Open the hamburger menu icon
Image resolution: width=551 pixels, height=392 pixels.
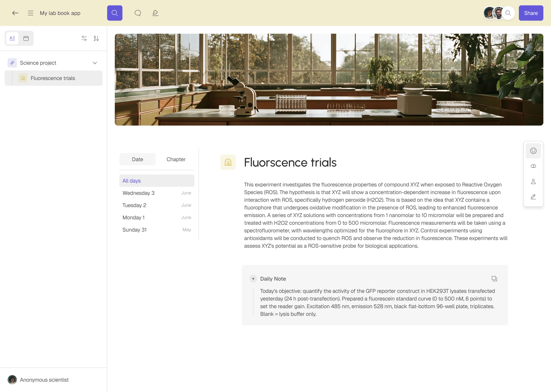31,13
